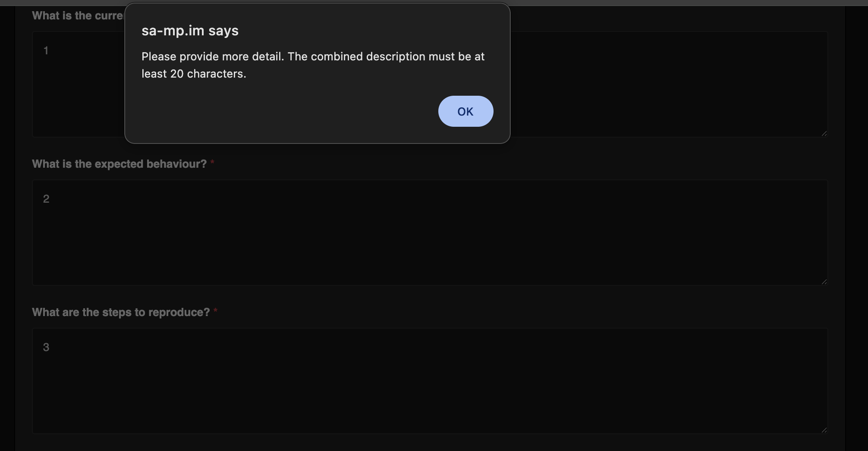
Task: Click the "What are the steps to reproduce?" label
Action: pos(121,313)
